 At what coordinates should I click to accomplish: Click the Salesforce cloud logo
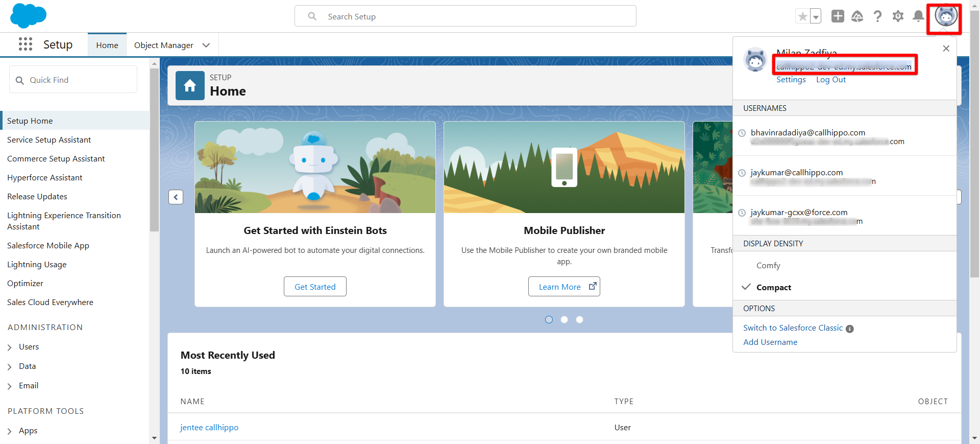[x=28, y=15]
